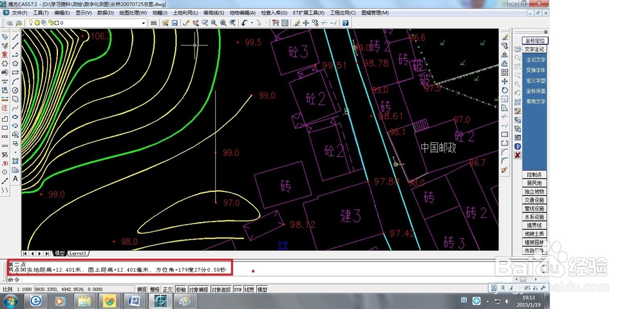
Task: Toggle 对象追踪 object tracking
Action: click(222, 289)
